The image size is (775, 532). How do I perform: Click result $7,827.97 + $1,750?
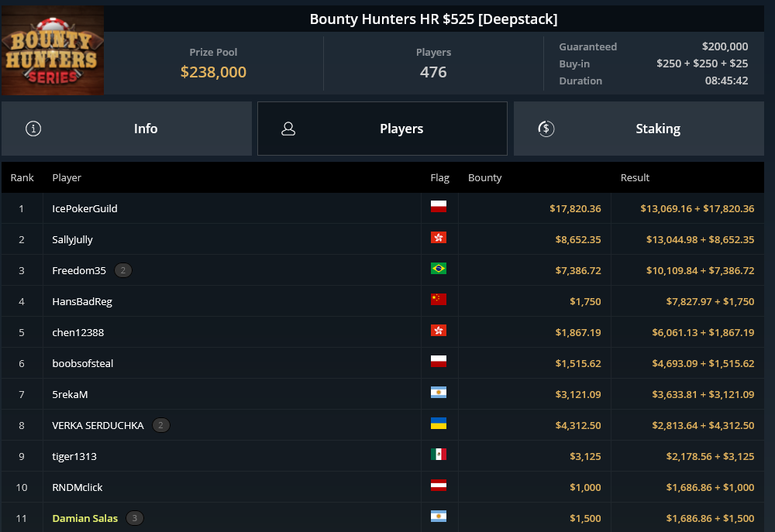[x=710, y=301]
